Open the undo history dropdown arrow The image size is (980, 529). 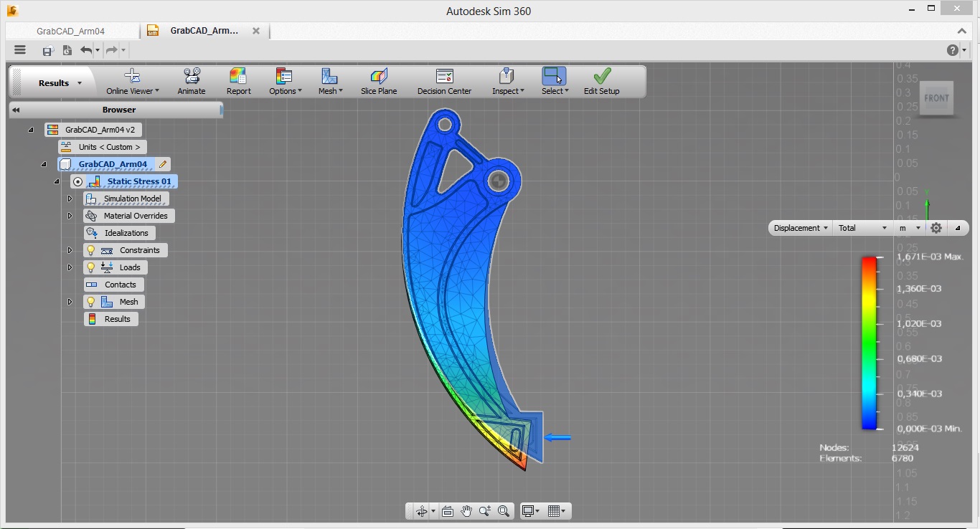coord(98,50)
